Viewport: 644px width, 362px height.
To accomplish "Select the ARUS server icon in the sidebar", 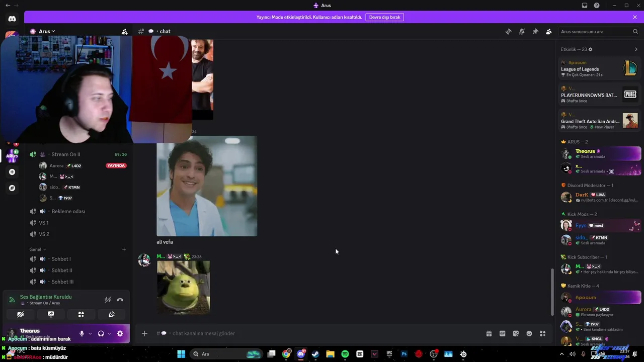I will (x=12, y=156).
